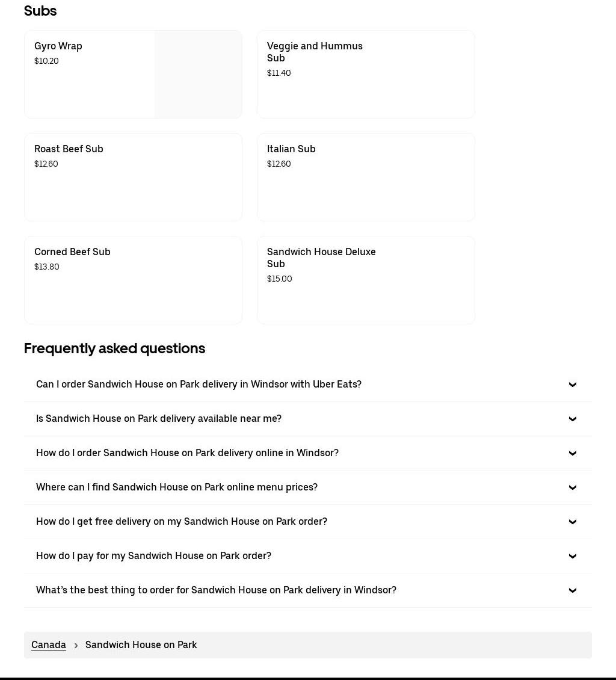This screenshot has width=616, height=680.
Task: Click chevron for 'order delivery online in Windsor'
Action: (x=573, y=453)
